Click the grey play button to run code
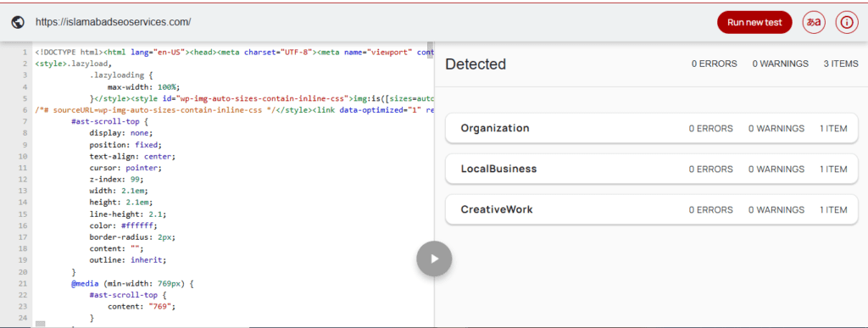 pyautogui.click(x=435, y=259)
